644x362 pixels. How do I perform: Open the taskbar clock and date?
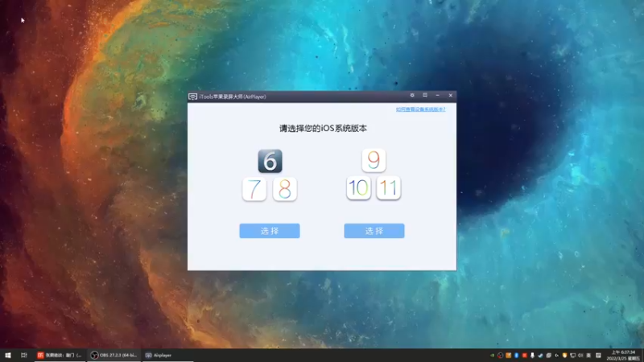[x=623, y=356]
